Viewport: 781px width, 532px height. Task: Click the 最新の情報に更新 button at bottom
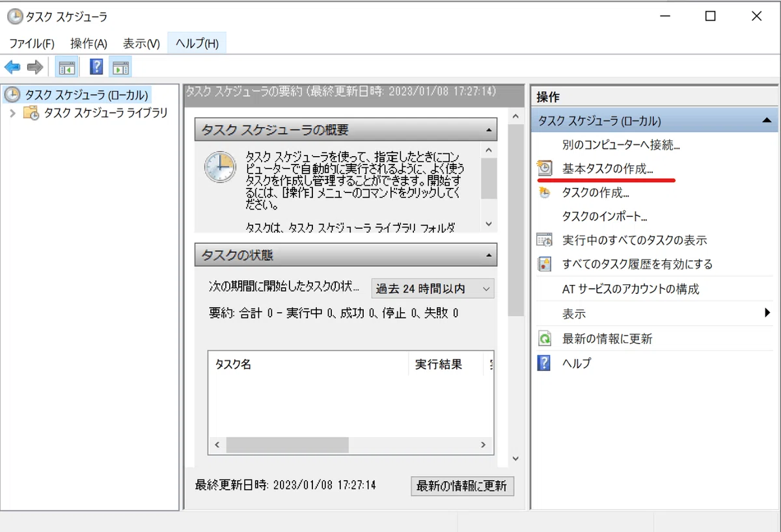tap(462, 486)
